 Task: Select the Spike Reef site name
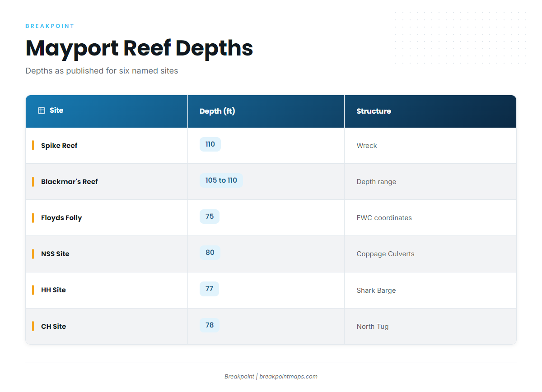[59, 146]
